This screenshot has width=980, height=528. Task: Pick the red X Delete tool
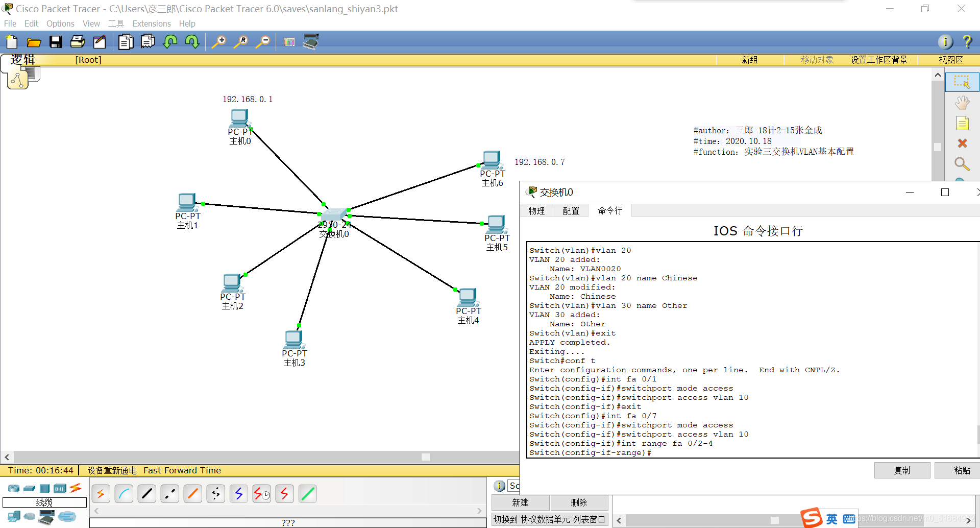coord(962,143)
